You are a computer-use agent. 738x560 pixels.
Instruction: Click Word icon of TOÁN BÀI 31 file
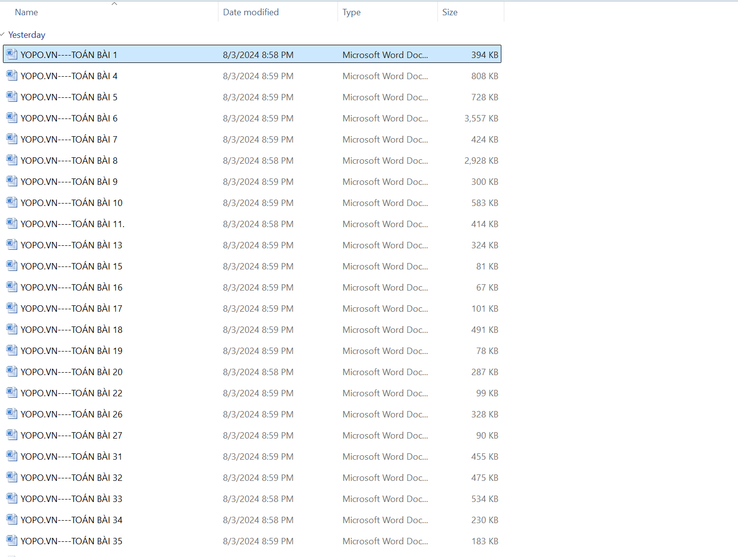[x=12, y=456]
